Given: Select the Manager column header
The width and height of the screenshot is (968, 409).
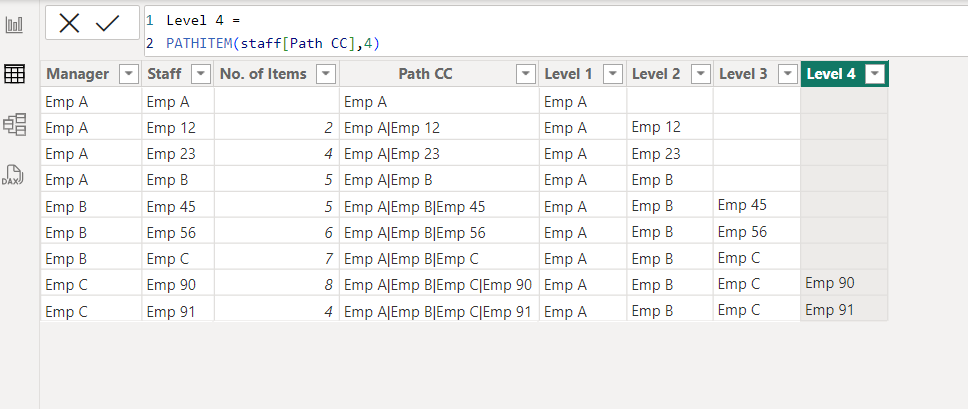Looking at the screenshot, I should click(91, 74).
